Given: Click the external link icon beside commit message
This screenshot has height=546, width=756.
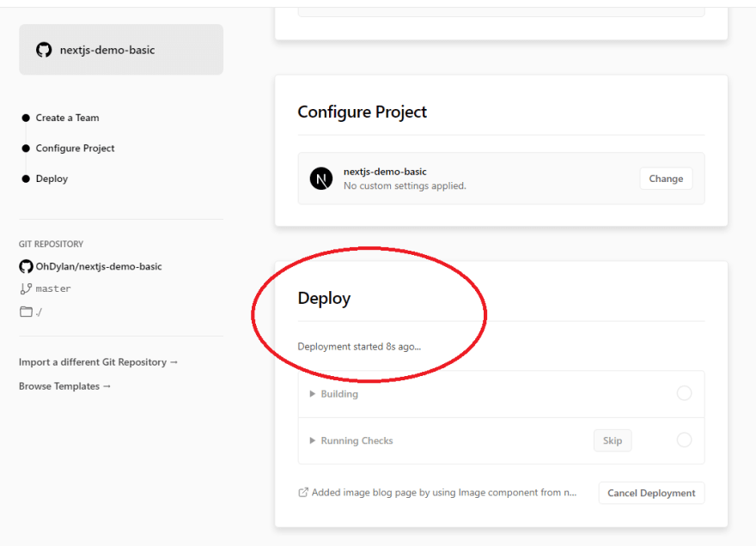Looking at the screenshot, I should coord(302,492).
